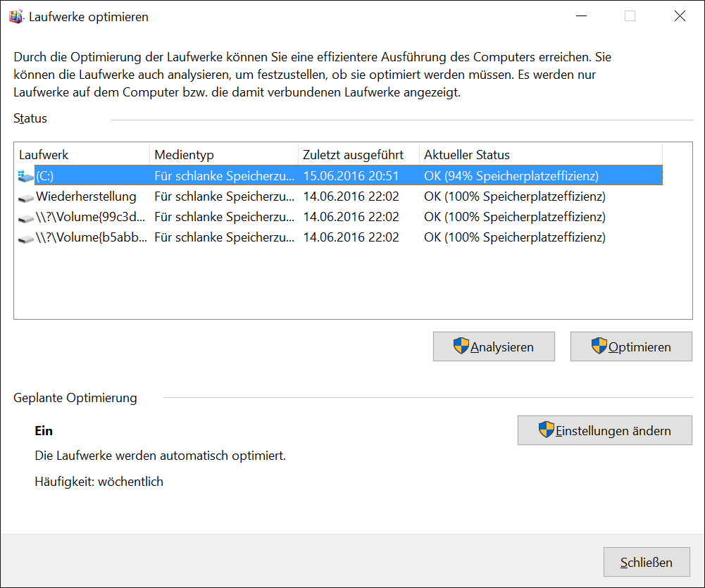Select the (C:) drive icon
Viewport: 705px width, 588px height.
tap(26, 176)
